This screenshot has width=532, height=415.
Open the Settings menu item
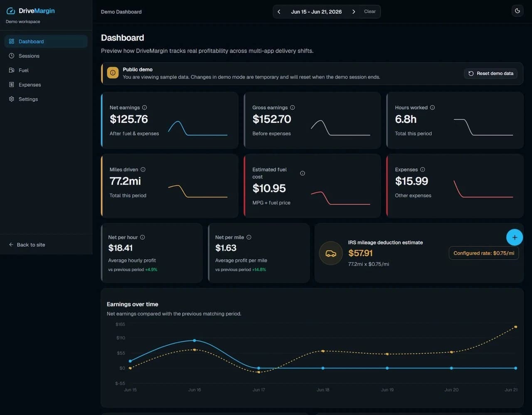tap(46, 99)
